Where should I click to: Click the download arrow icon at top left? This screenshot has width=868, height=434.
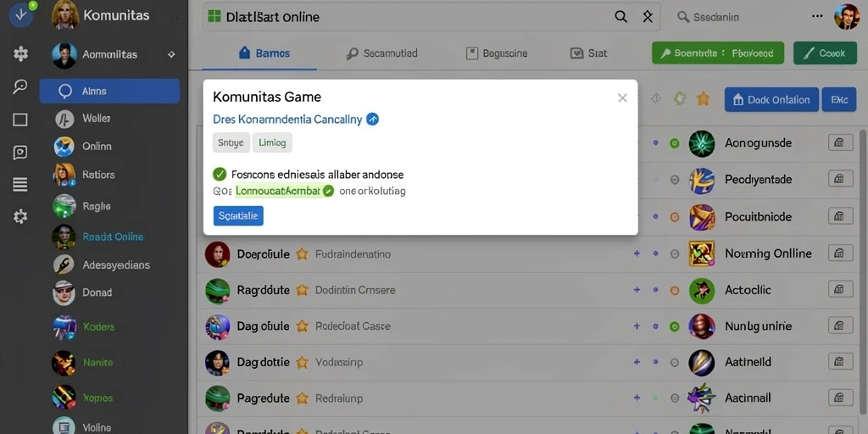coord(20,14)
